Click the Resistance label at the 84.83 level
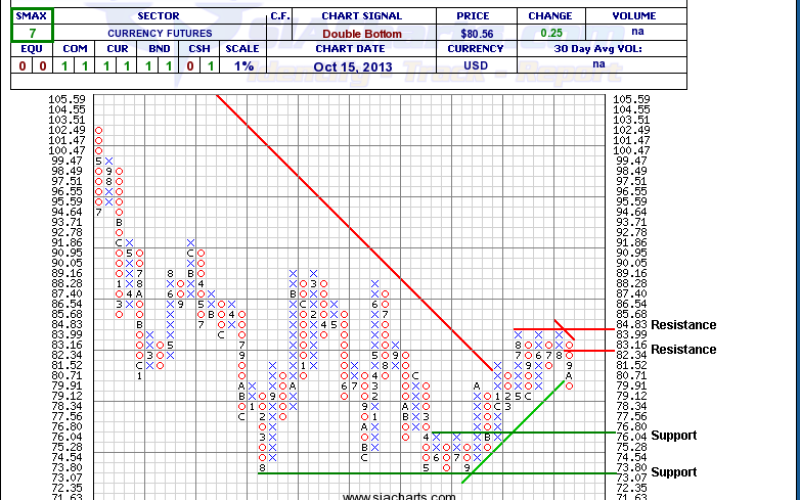Image resolution: width=800 pixels, height=500 pixels. coord(683,325)
